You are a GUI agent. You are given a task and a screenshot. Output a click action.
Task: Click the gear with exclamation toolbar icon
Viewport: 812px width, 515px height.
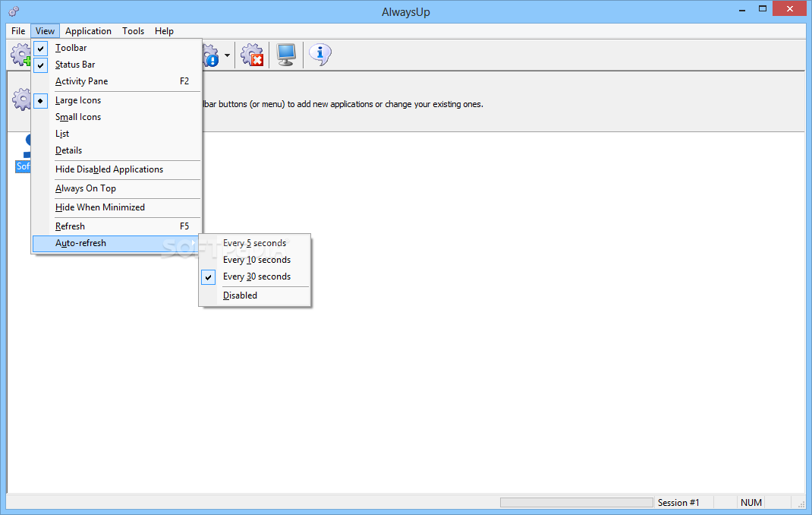pyautogui.click(x=211, y=55)
